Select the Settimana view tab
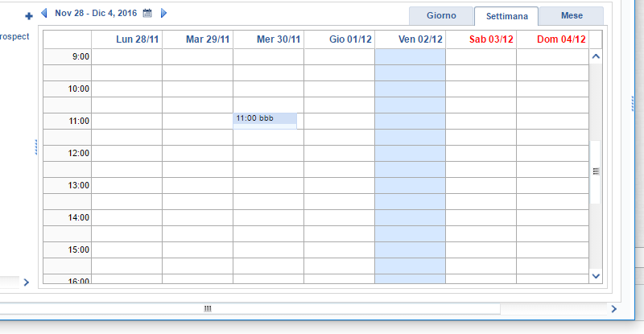Screen dimensions: 644x334 click(x=506, y=16)
